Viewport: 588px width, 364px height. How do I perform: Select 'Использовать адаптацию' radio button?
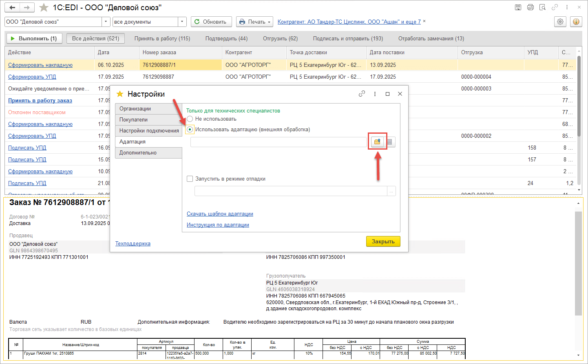190,130
